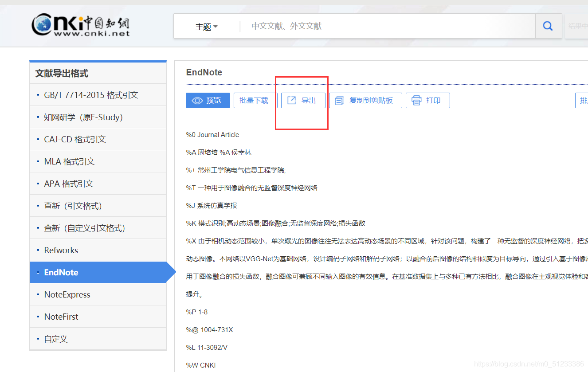Select NoteFirst export format
Screen dimensions: 588x372
coord(98,317)
